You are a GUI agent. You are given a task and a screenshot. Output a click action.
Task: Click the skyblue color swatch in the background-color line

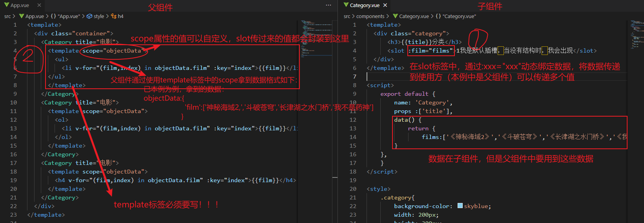(x=460, y=206)
